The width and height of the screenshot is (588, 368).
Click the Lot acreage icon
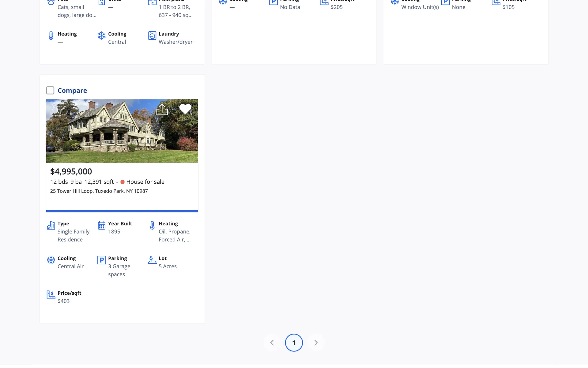pos(152,260)
